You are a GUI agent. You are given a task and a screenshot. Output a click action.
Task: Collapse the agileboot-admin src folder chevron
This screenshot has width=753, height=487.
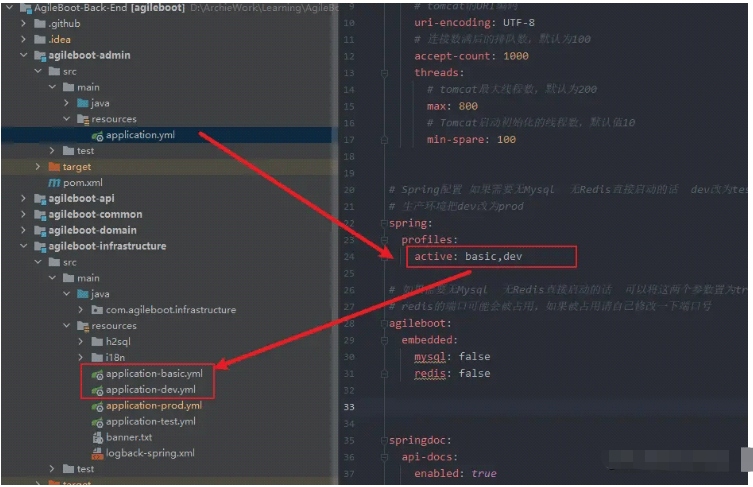pyautogui.click(x=38, y=71)
